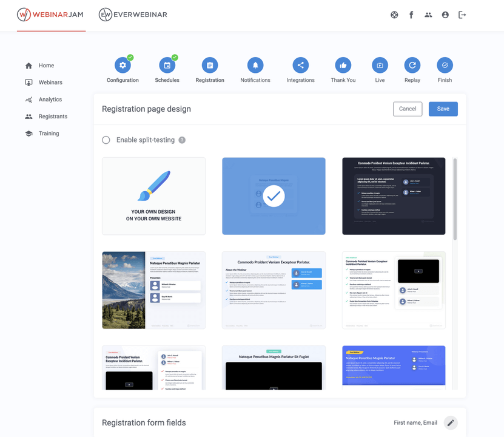Open the Notifications step

pos(255,65)
